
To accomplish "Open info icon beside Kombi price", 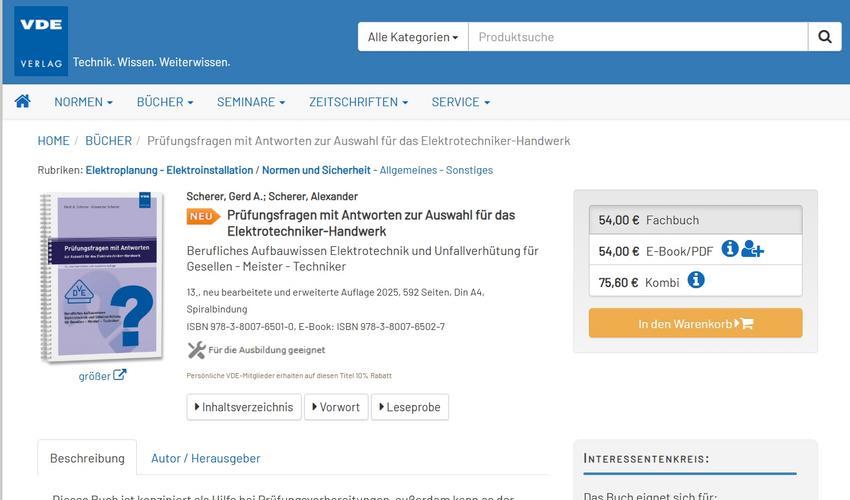I will (x=696, y=280).
